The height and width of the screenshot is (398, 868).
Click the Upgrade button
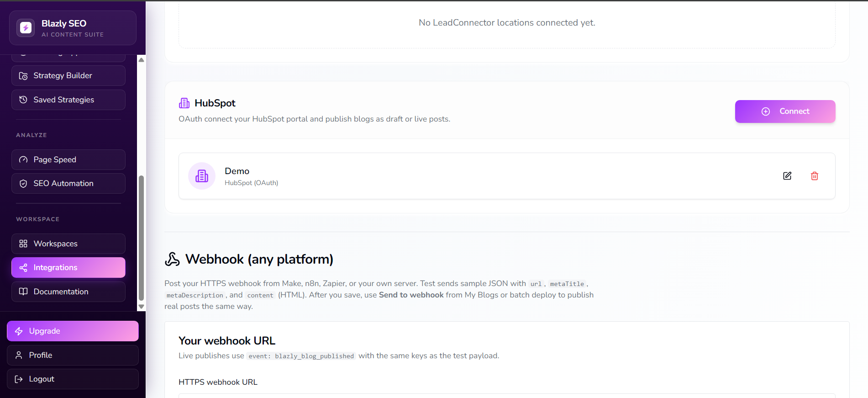point(73,331)
